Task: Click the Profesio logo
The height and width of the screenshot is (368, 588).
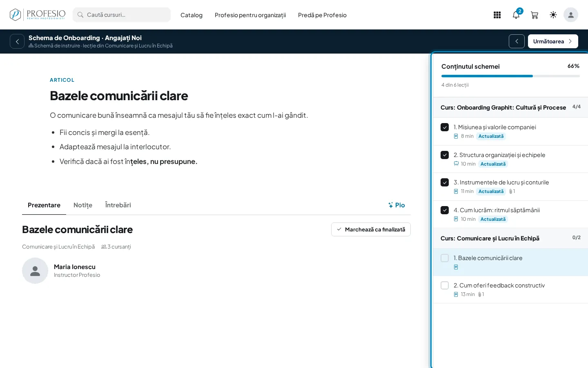Action: click(38, 15)
